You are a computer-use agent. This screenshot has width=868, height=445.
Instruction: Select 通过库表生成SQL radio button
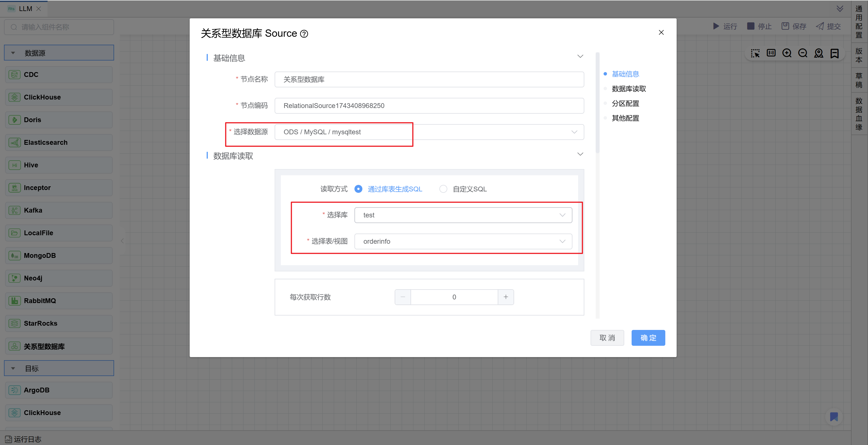[x=358, y=189]
